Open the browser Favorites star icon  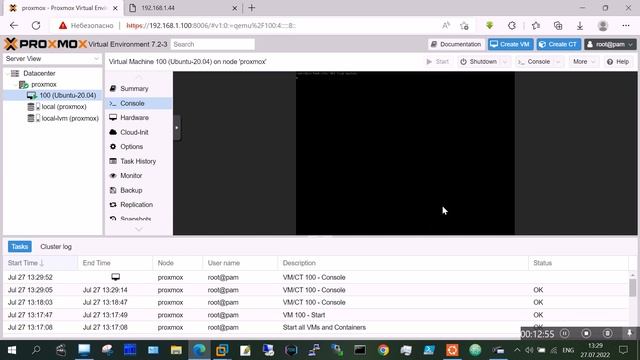pyautogui.click(x=536, y=25)
